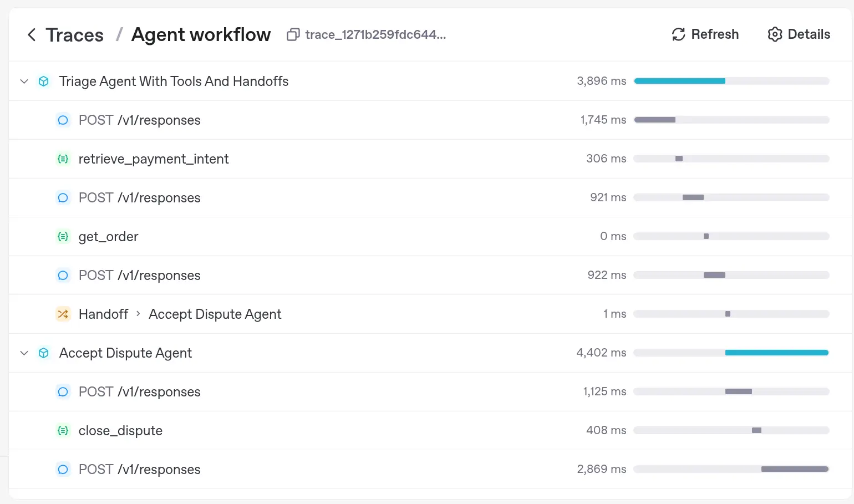854x504 pixels.
Task: Collapse the Accept Dispute Agent section
Action: point(24,353)
